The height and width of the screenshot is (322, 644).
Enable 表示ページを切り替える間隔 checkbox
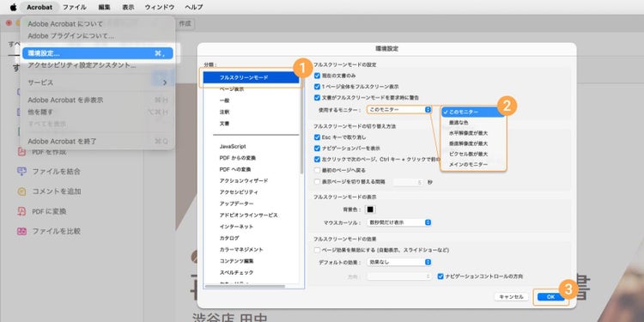click(x=317, y=181)
